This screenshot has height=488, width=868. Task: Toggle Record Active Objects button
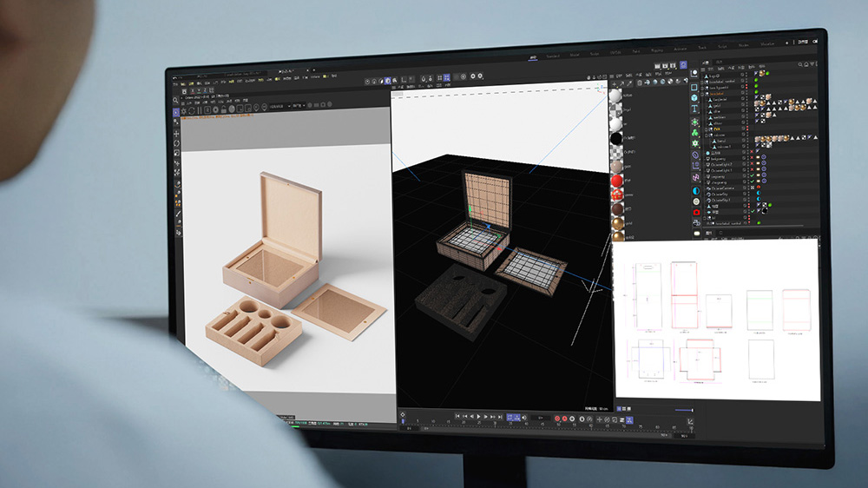pyautogui.click(x=557, y=419)
